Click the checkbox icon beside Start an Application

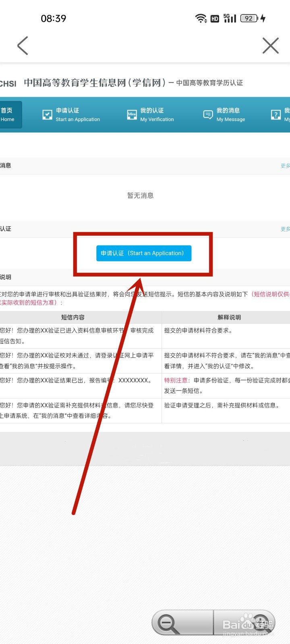[47, 115]
